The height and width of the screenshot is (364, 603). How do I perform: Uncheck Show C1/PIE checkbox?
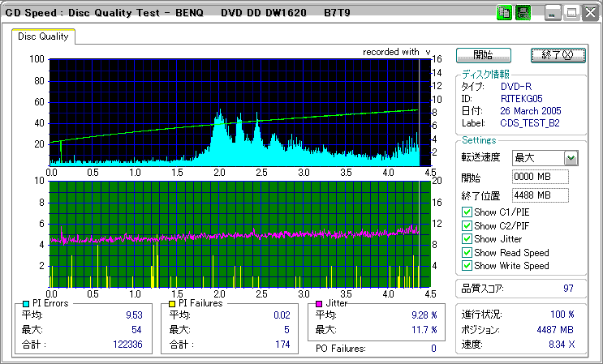[467, 212]
